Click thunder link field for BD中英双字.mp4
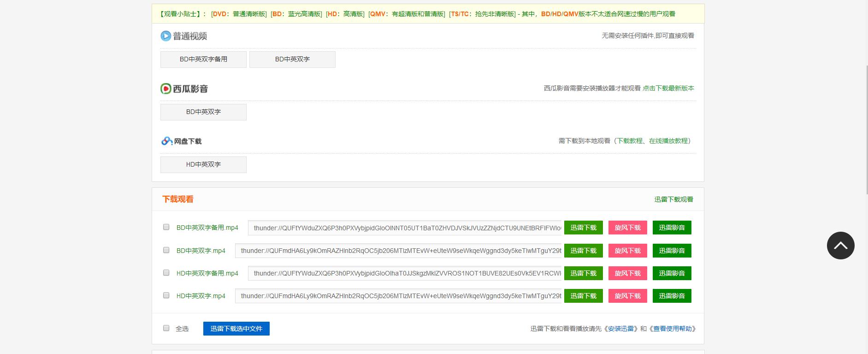The height and width of the screenshot is (354, 868). [x=398, y=251]
